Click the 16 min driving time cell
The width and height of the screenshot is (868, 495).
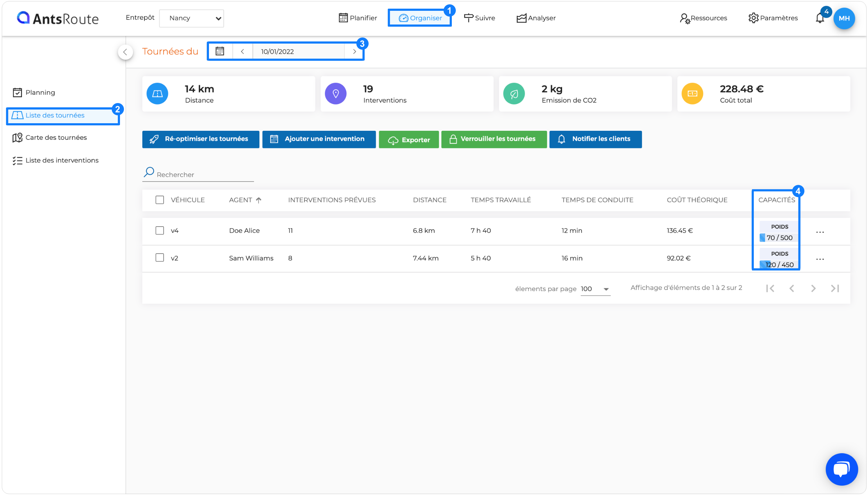pyautogui.click(x=572, y=258)
